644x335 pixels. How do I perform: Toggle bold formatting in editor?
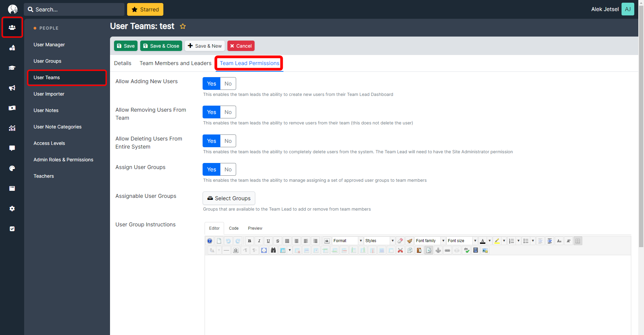tap(250, 241)
